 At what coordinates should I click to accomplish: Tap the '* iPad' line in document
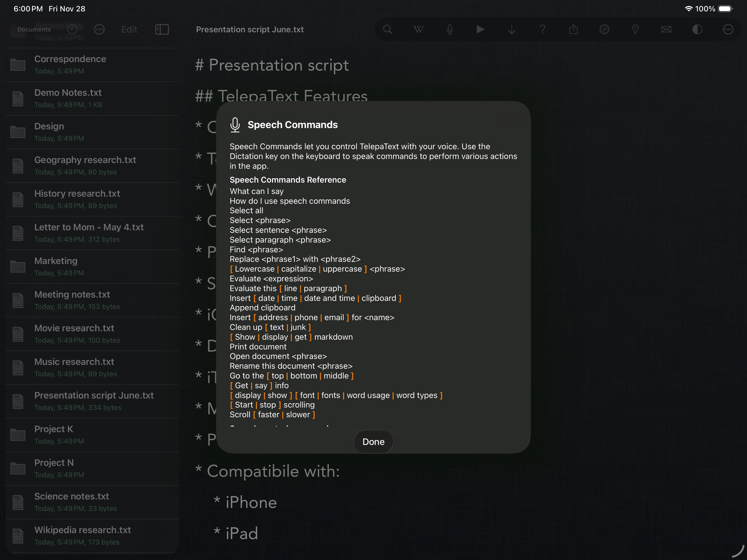(236, 533)
